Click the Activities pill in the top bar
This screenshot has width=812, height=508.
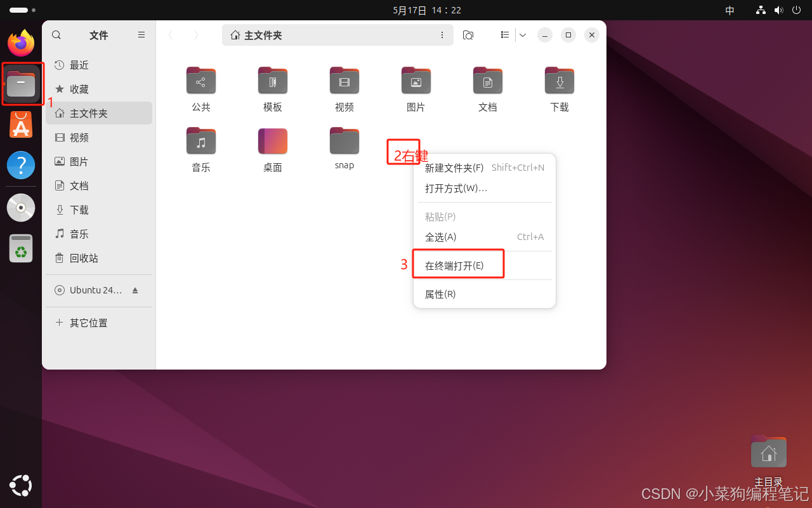22,10
